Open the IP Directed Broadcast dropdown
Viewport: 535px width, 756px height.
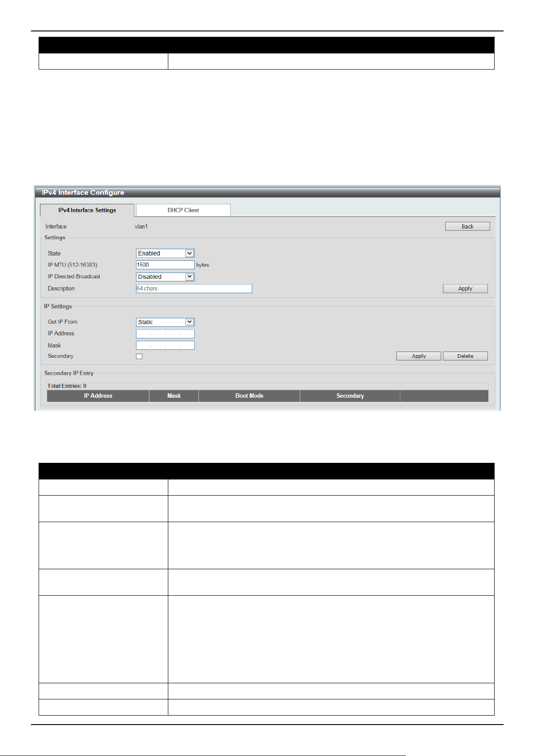click(x=165, y=277)
